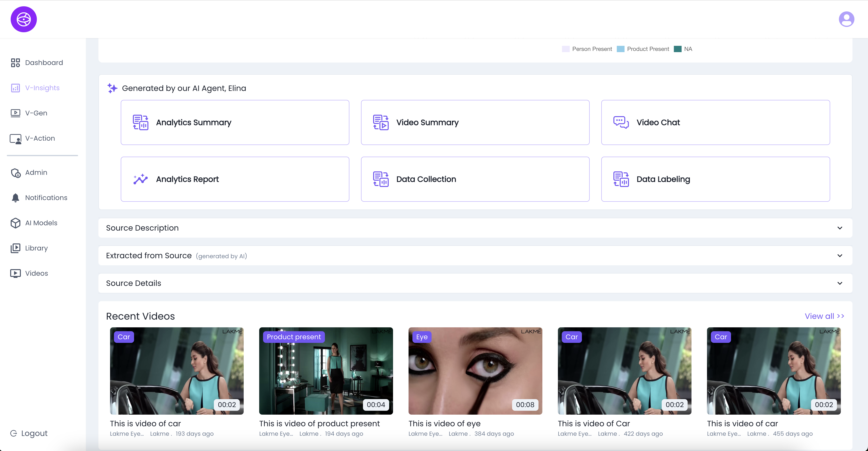Click the sparkle icon beside Elina heading
This screenshot has width=868, height=451.
pos(112,88)
